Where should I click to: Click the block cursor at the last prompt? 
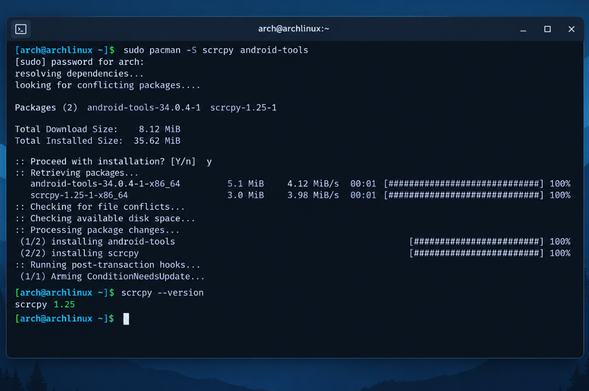click(x=126, y=319)
